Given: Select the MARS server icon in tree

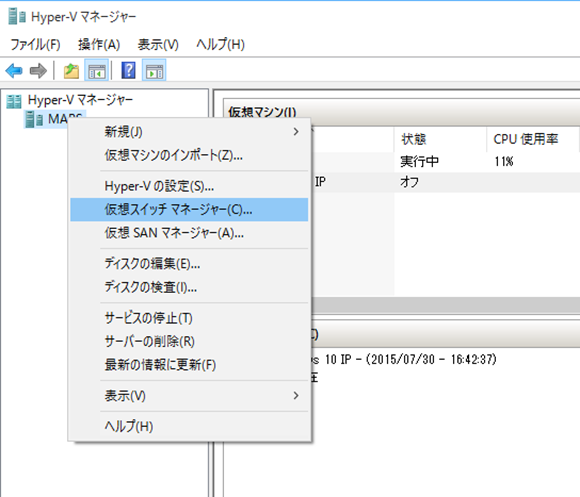Looking at the screenshot, I should pos(34,119).
